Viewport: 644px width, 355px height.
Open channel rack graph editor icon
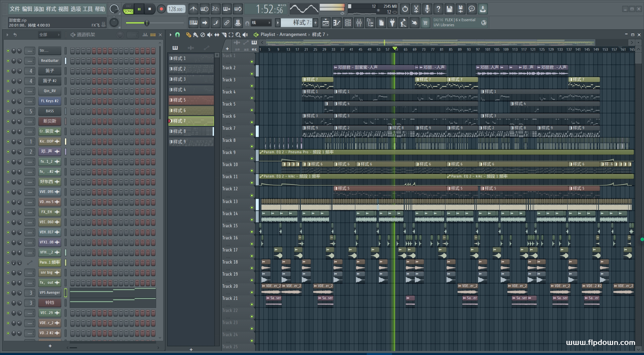[x=145, y=35]
